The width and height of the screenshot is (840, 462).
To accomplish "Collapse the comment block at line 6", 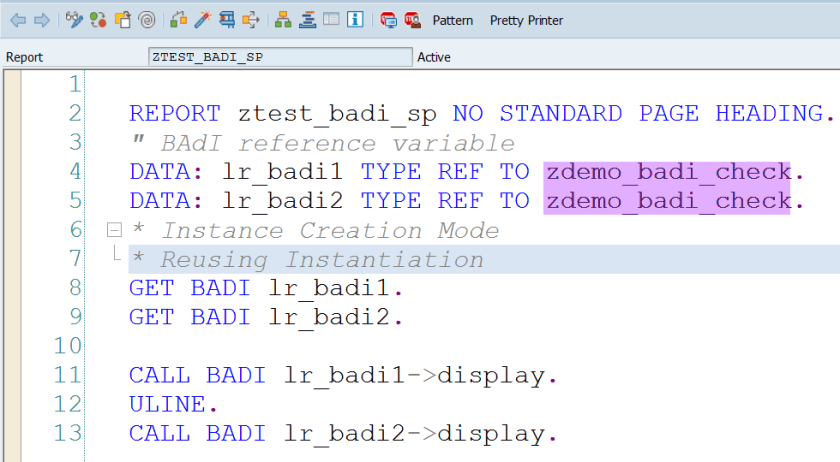I will click(114, 230).
